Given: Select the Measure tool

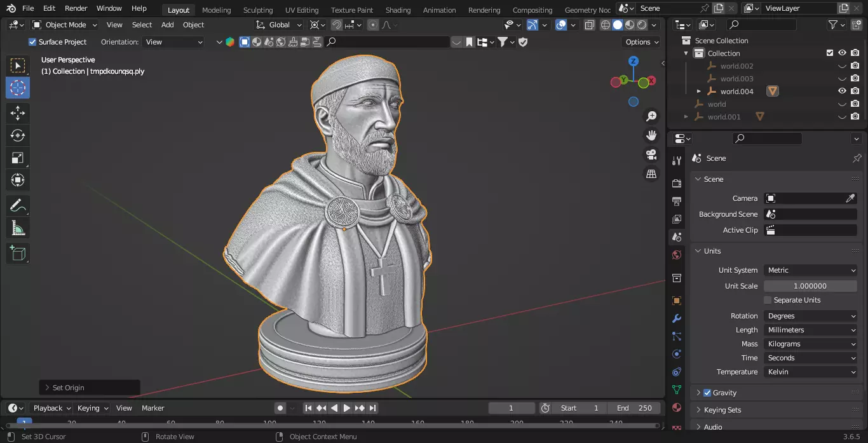Looking at the screenshot, I should [18, 228].
